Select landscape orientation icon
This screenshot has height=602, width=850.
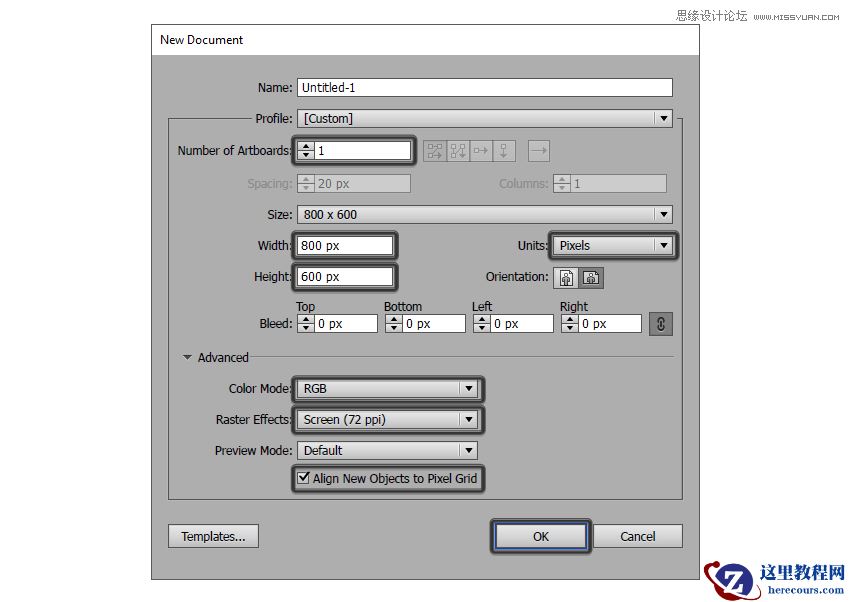pos(590,278)
